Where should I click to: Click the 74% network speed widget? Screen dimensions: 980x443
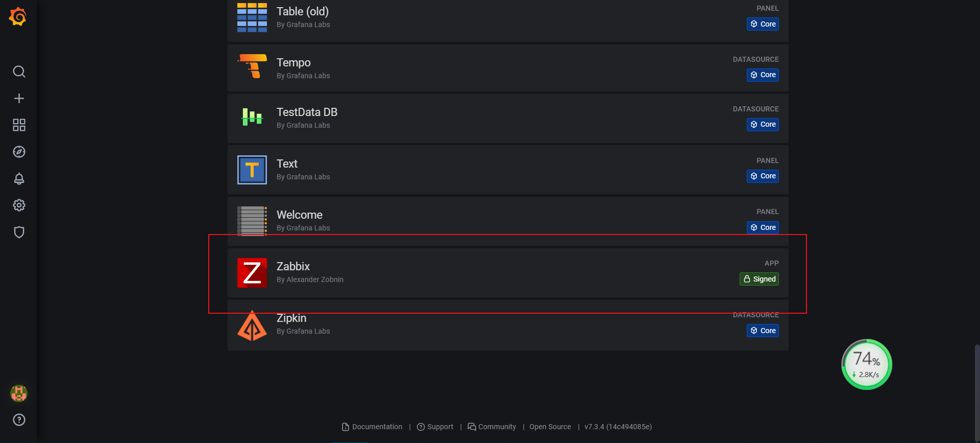867,364
